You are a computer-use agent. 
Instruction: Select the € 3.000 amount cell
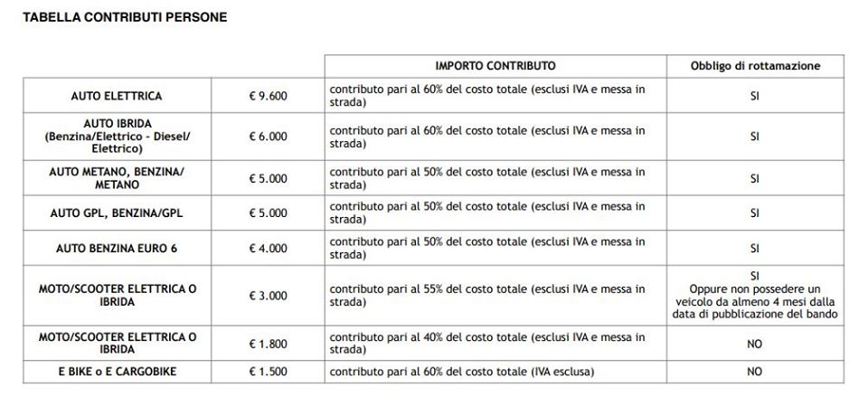[268, 296]
